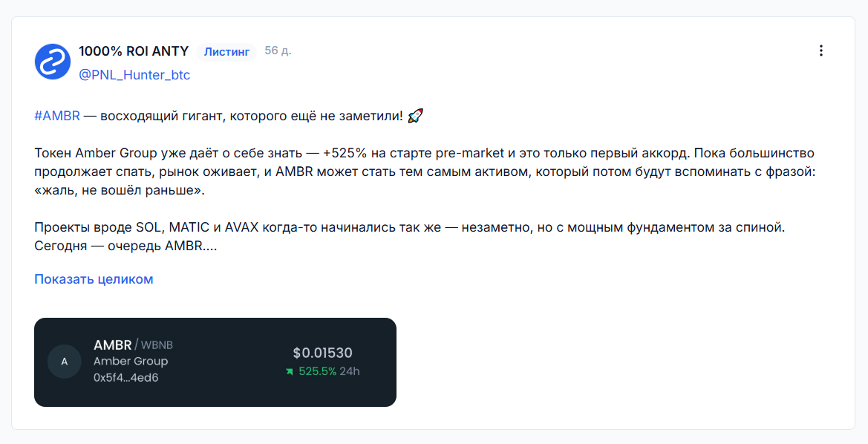Screen dimensions: 868x444
Task: Click the Amber Group token name
Action: point(131,362)
